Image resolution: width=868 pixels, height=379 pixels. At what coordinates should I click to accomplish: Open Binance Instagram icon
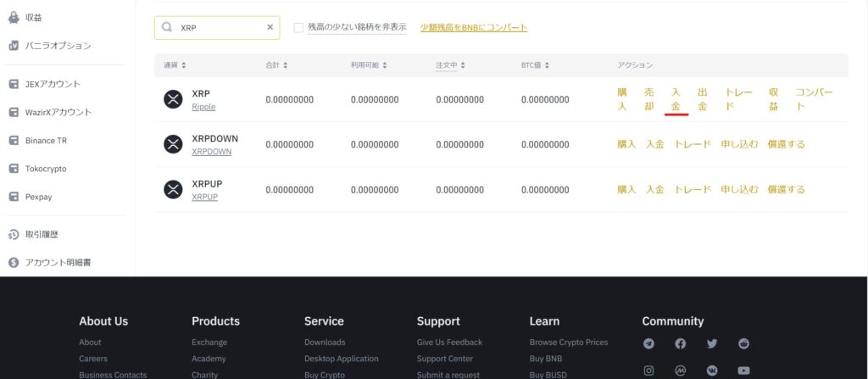tap(648, 371)
